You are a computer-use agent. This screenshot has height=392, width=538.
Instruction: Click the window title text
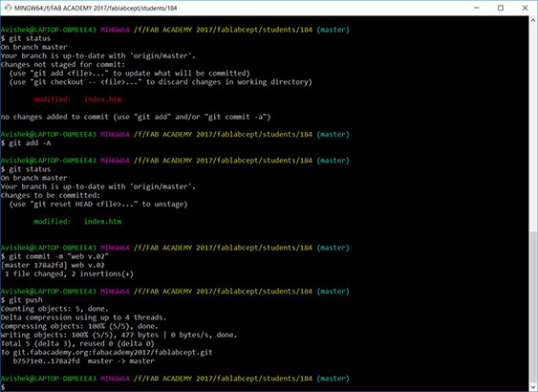pos(96,8)
